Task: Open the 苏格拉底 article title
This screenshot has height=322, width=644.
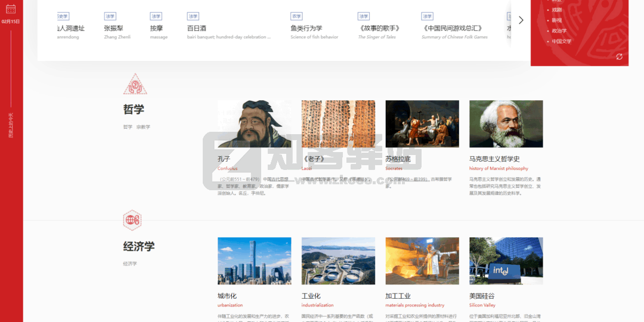Action: pos(398,159)
